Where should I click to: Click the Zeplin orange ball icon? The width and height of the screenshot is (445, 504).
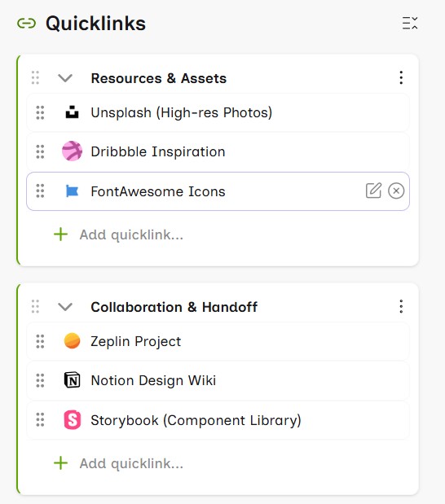[x=72, y=340]
